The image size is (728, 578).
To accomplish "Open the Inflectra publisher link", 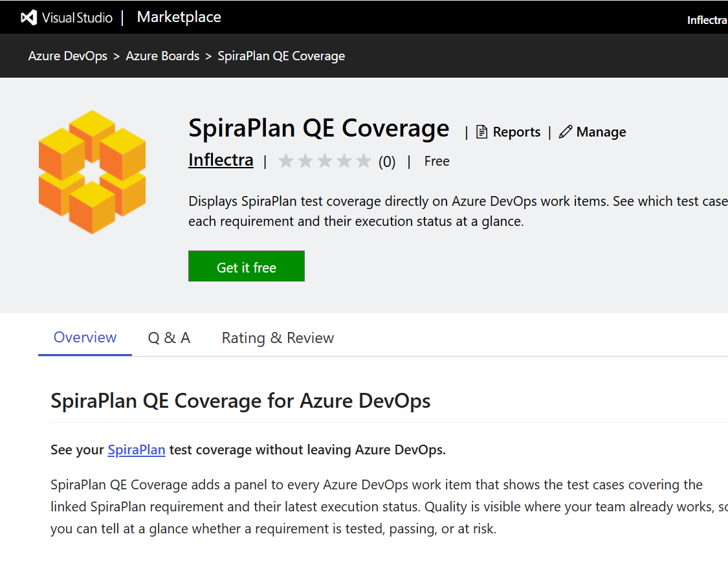I will click(x=221, y=160).
